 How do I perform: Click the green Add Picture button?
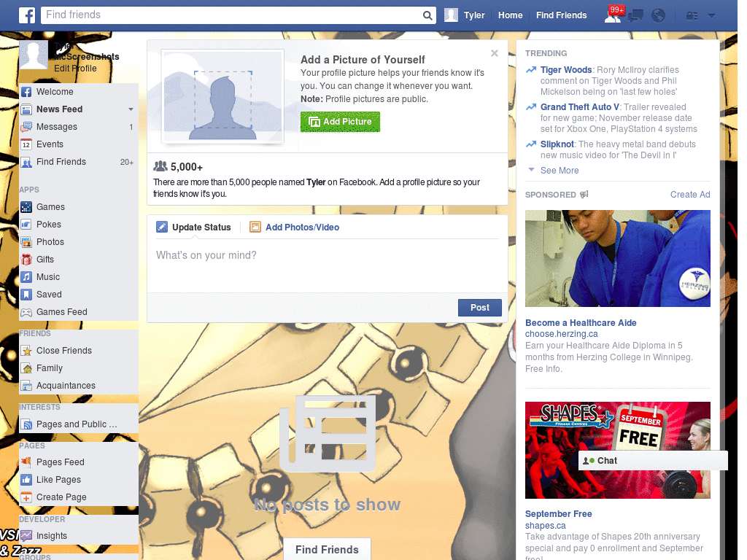340,122
